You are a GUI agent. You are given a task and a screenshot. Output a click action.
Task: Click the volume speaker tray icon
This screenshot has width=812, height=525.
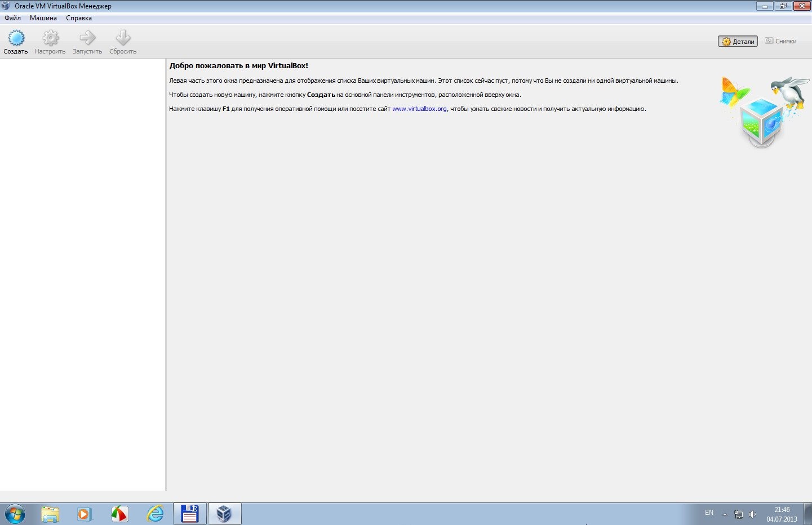click(x=752, y=514)
